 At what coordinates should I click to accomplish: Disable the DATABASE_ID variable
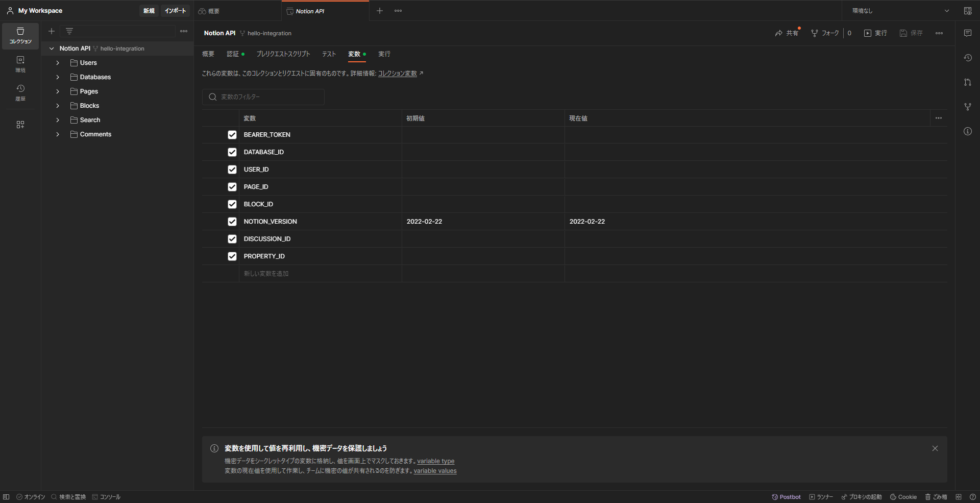232,152
